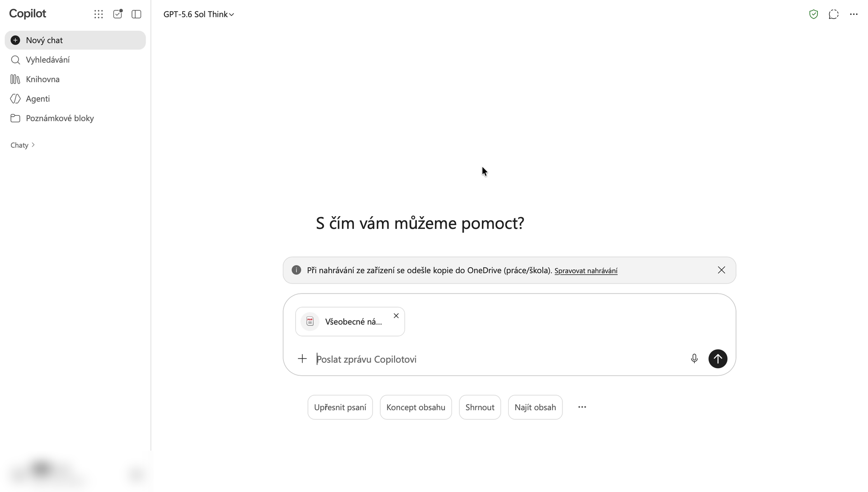Click the info icon in the notice
This screenshot has height=492, width=868.
(297, 270)
